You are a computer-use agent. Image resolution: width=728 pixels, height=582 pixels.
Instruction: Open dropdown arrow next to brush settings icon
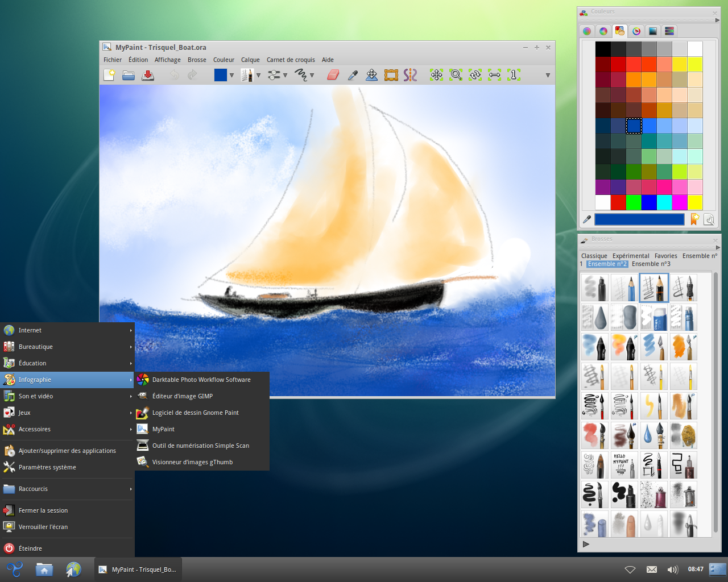[285, 75]
